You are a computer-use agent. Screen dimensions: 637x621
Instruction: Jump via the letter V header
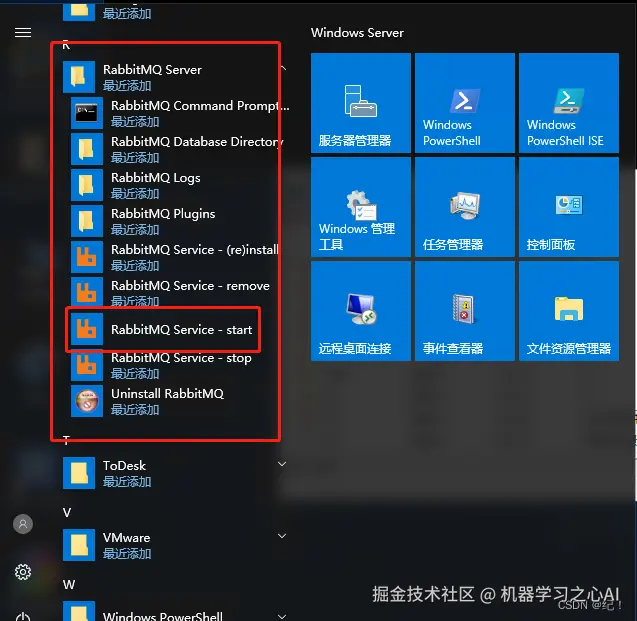click(67, 513)
